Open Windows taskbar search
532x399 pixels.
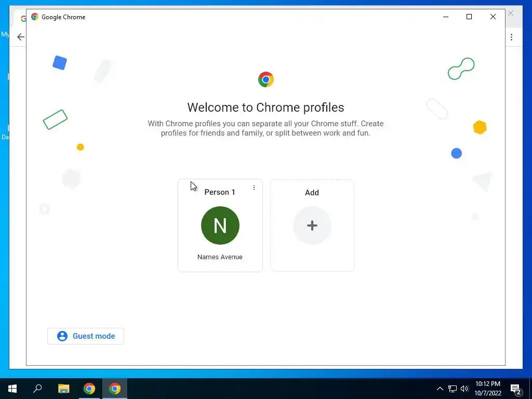click(37, 389)
